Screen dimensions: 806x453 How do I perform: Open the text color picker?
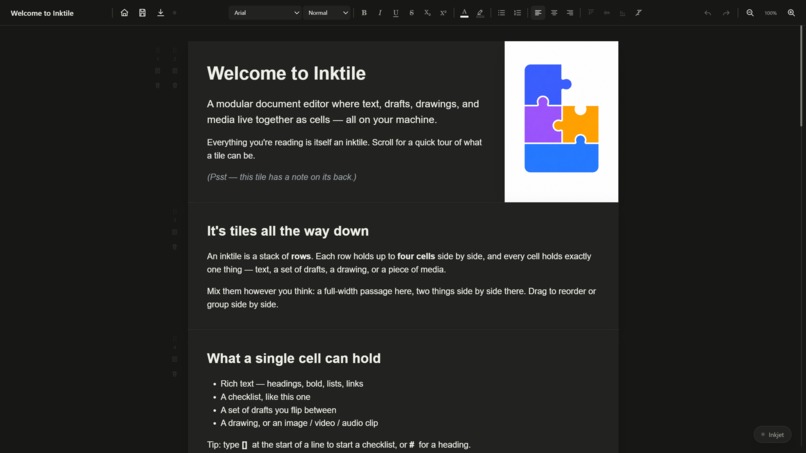[464, 13]
